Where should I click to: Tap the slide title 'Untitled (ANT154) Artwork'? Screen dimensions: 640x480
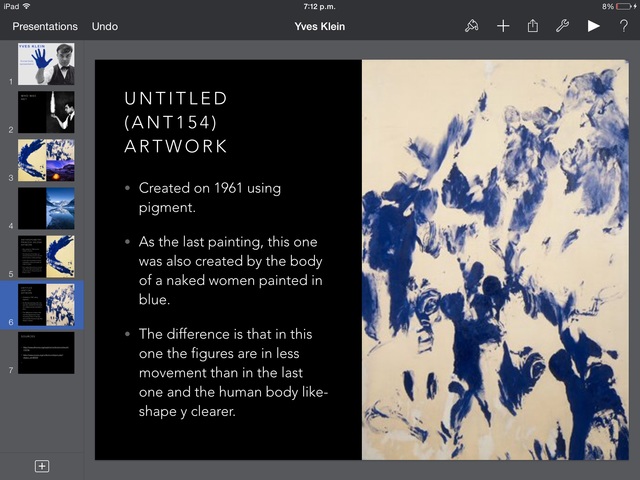pos(176,122)
